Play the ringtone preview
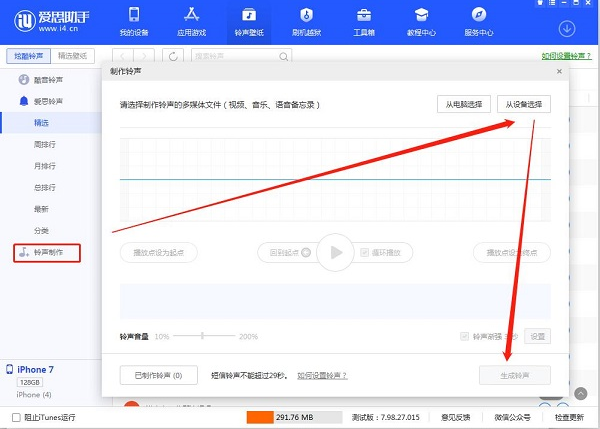The width and height of the screenshot is (600, 429). (335, 252)
